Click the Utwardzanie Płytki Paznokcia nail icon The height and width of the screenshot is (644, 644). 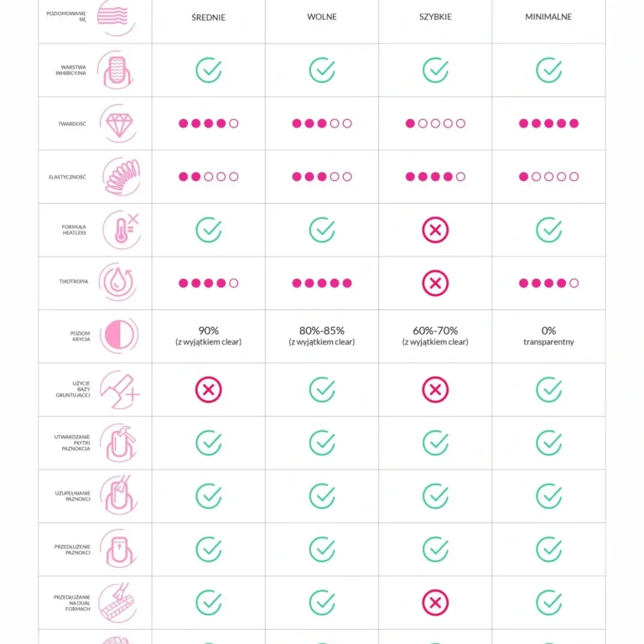[118, 443]
